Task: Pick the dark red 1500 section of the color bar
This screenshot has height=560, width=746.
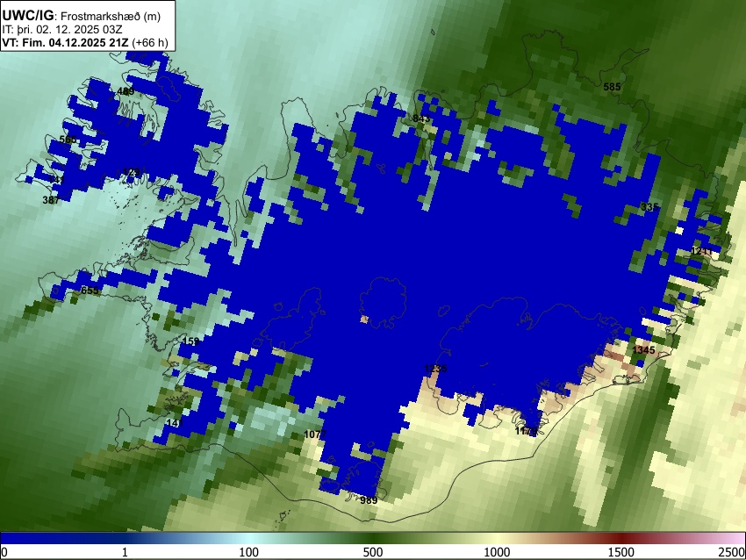Action: click(621, 538)
